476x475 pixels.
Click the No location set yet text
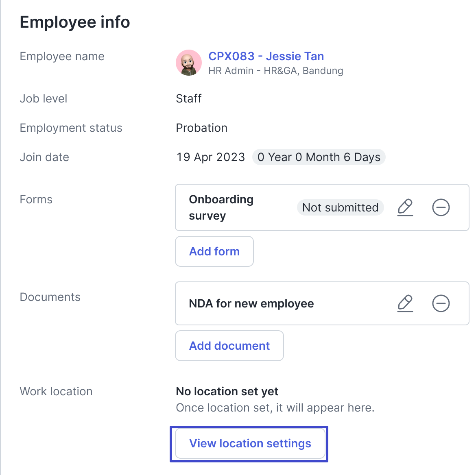click(227, 391)
